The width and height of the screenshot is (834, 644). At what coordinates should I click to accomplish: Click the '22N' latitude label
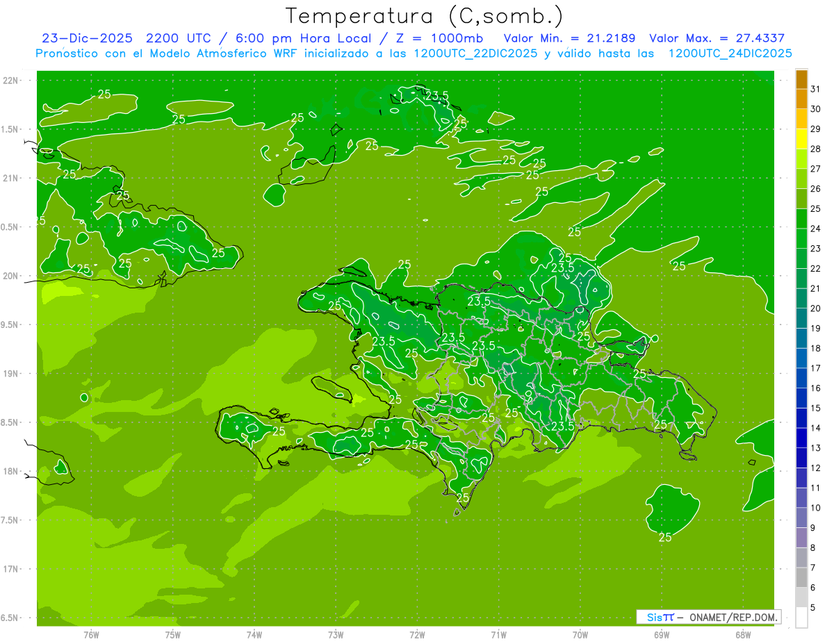pos(10,81)
